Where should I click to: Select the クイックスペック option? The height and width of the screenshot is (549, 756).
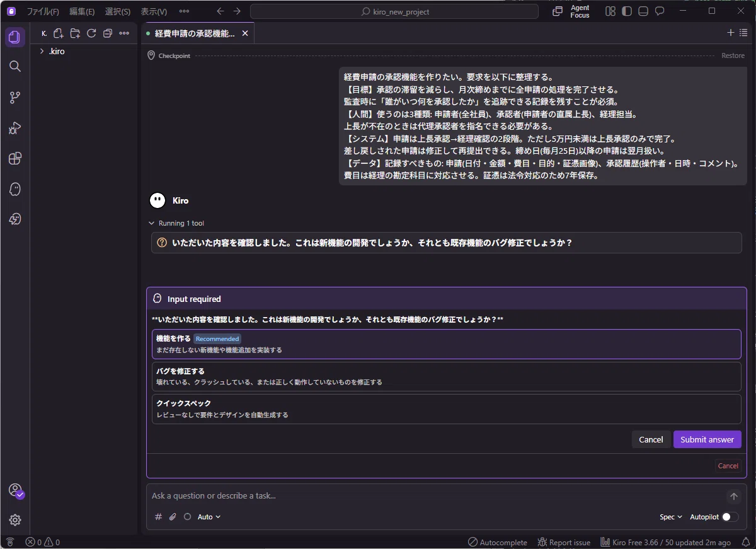[x=446, y=409]
